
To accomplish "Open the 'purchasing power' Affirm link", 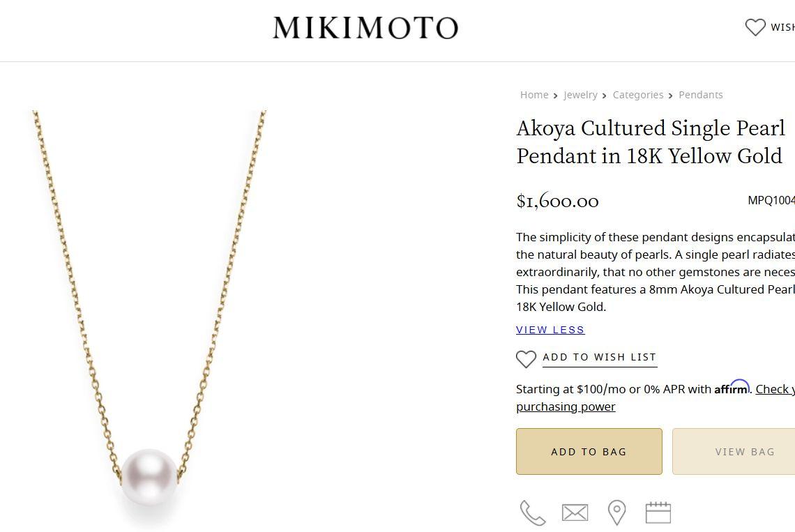I will point(566,406).
